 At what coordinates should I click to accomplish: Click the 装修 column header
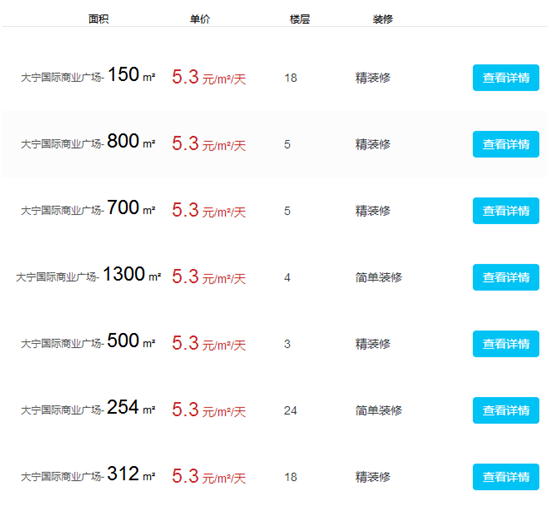pyautogui.click(x=383, y=19)
